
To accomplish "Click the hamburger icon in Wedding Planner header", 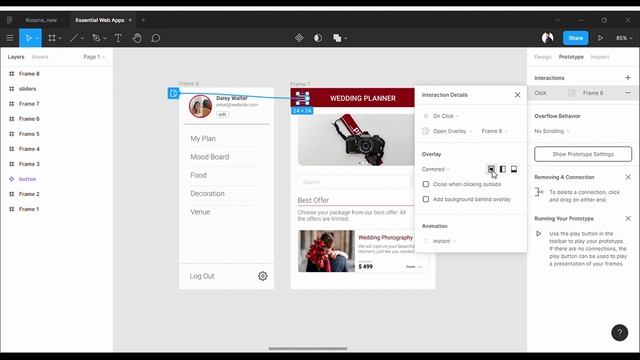I will [302, 98].
